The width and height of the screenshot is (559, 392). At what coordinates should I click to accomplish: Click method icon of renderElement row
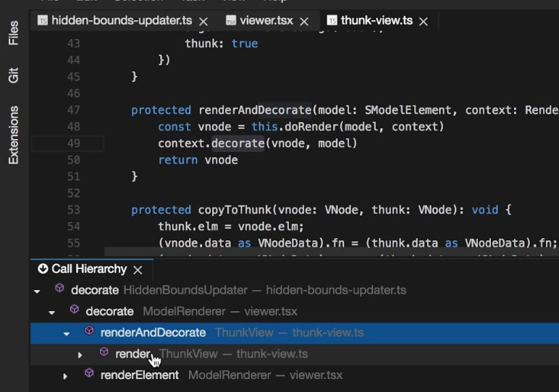(89, 372)
